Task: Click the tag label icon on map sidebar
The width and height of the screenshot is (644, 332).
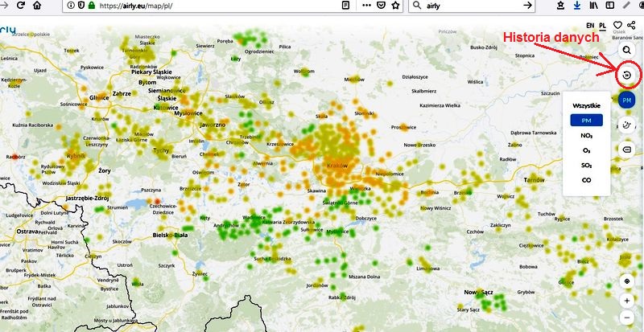Action: [x=626, y=150]
